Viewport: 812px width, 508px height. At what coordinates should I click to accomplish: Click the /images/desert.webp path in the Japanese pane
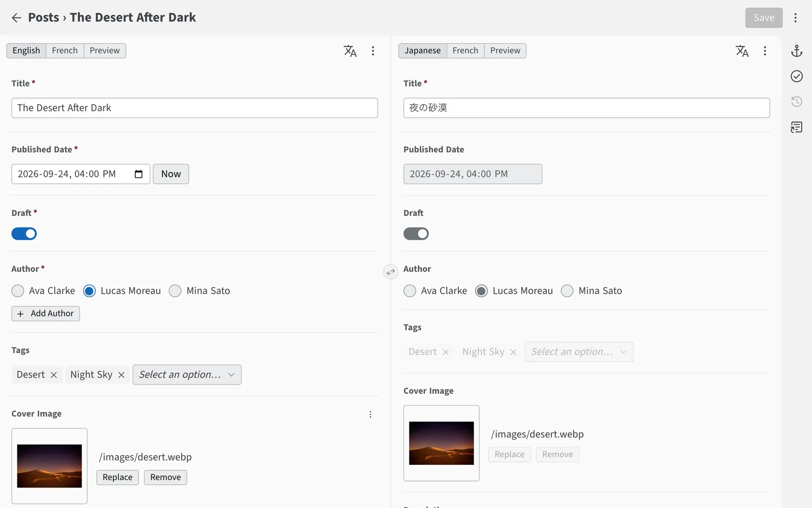537,434
